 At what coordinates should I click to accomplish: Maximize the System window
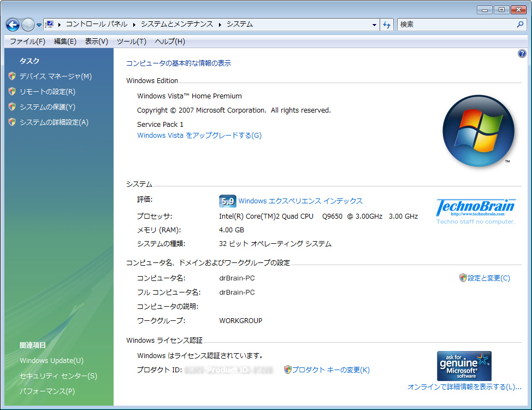coord(501,10)
